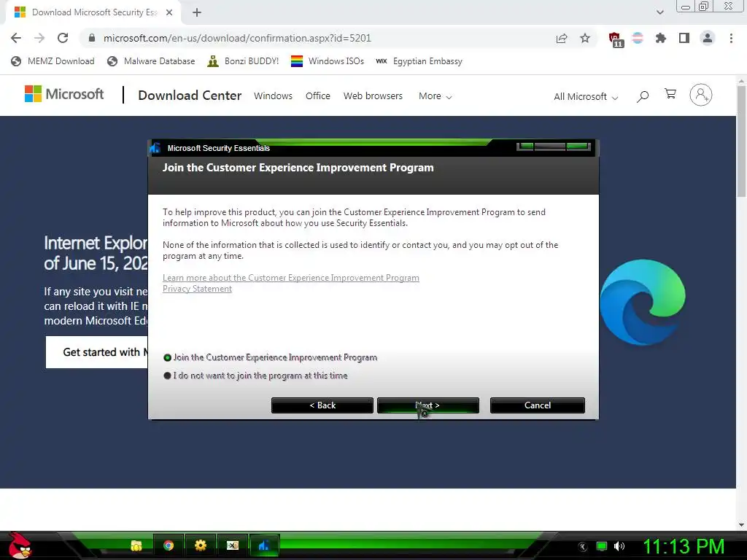Open Learn more about the Customer Experience link
This screenshot has width=747, height=560.
pos(290,278)
